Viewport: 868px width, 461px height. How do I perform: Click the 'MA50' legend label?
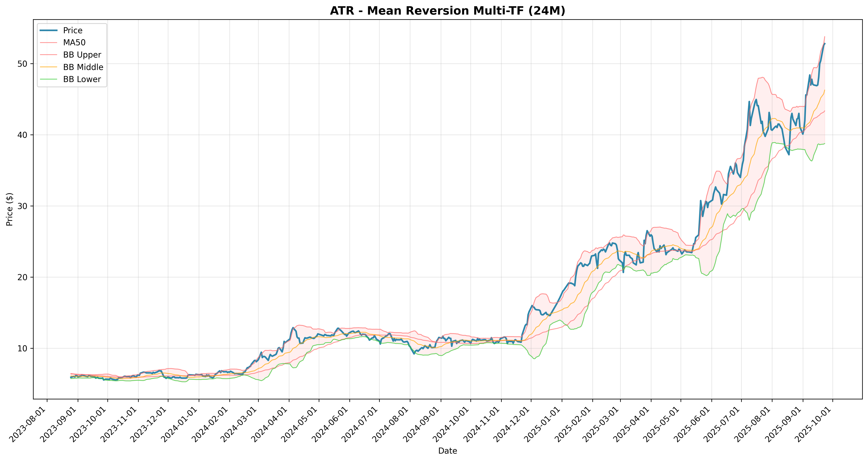coord(74,43)
